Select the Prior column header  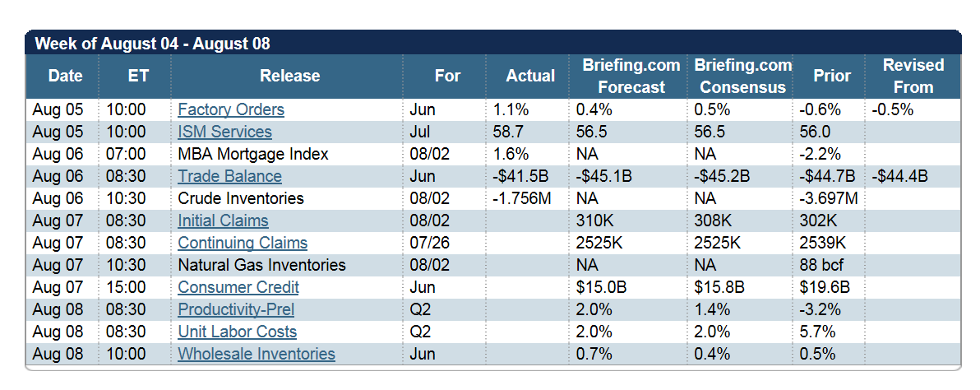pos(832,76)
